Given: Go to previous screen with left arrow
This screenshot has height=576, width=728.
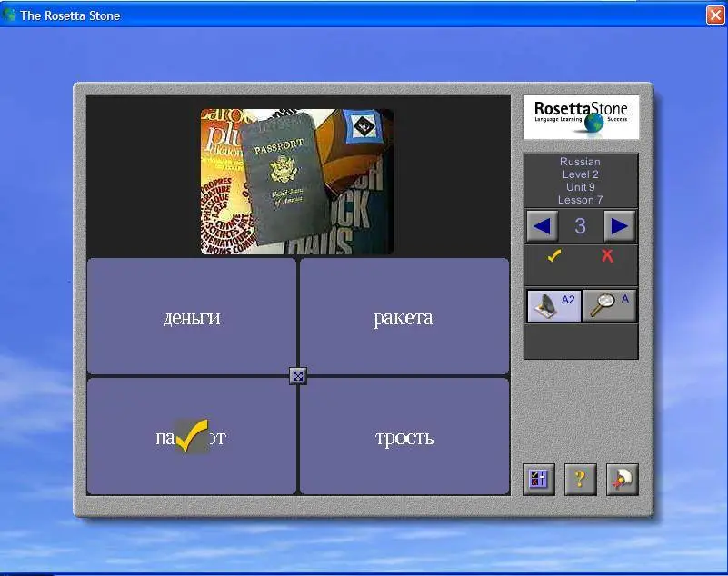Looking at the screenshot, I should [x=542, y=226].
